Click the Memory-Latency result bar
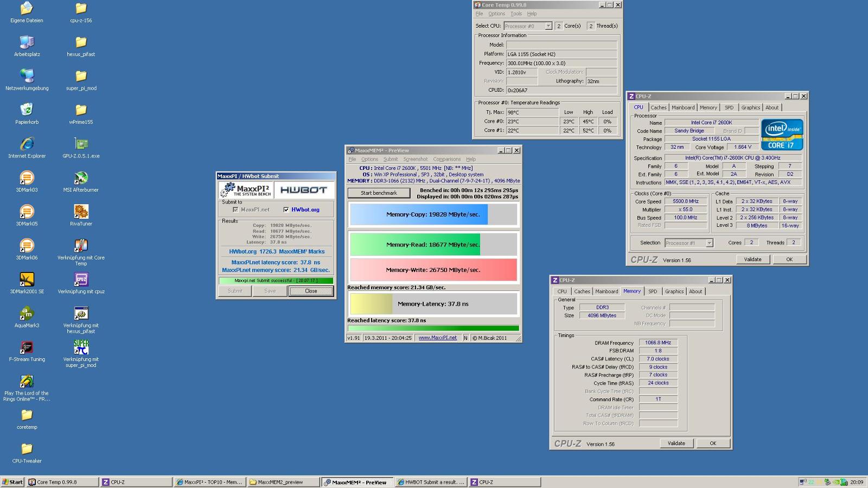This screenshot has width=868, height=488. click(x=433, y=304)
